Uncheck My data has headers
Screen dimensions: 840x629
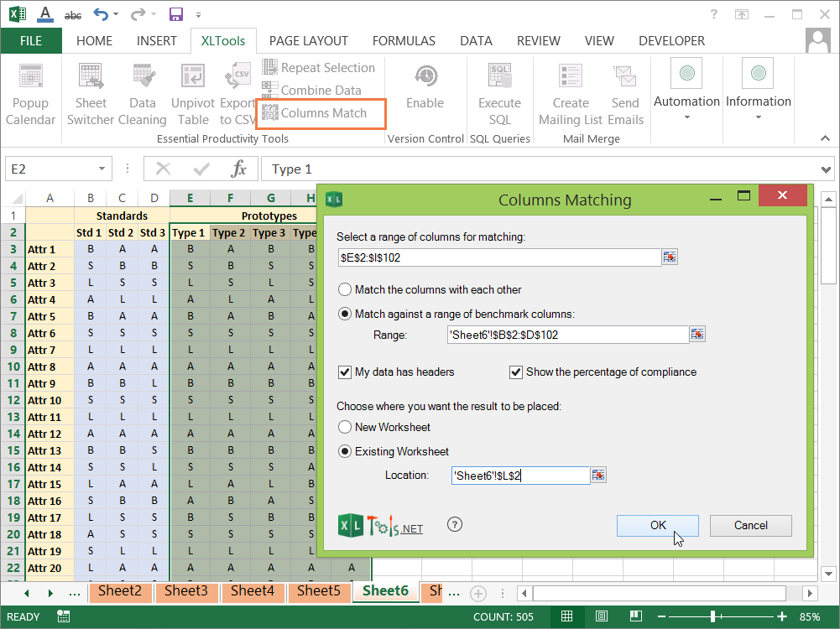pos(347,372)
